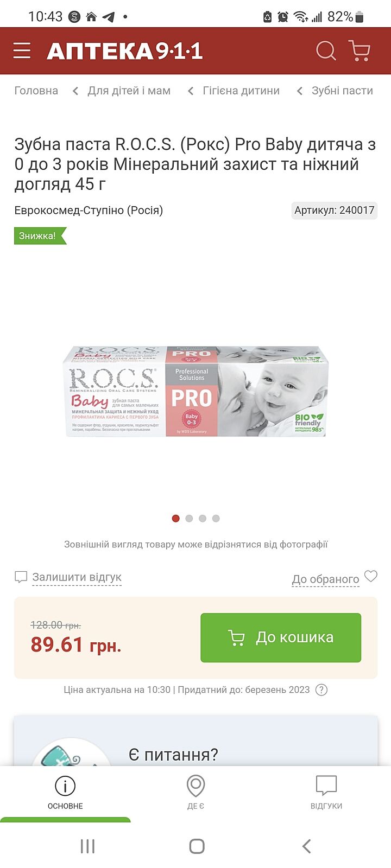Select ОСНОВНЕ tab

[x=65, y=793]
